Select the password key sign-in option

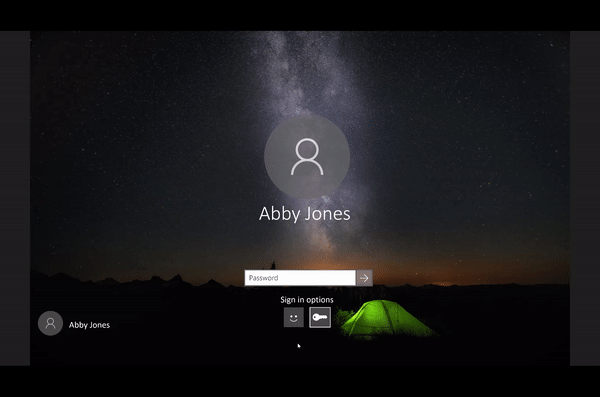(320, 317)
